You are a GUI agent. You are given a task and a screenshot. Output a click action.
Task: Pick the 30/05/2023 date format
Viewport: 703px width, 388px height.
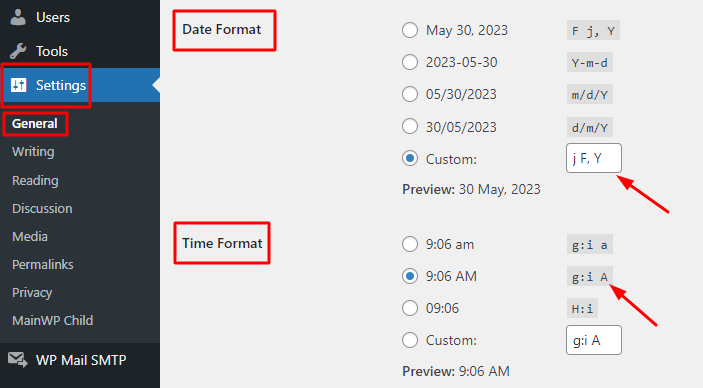(410, 126)
